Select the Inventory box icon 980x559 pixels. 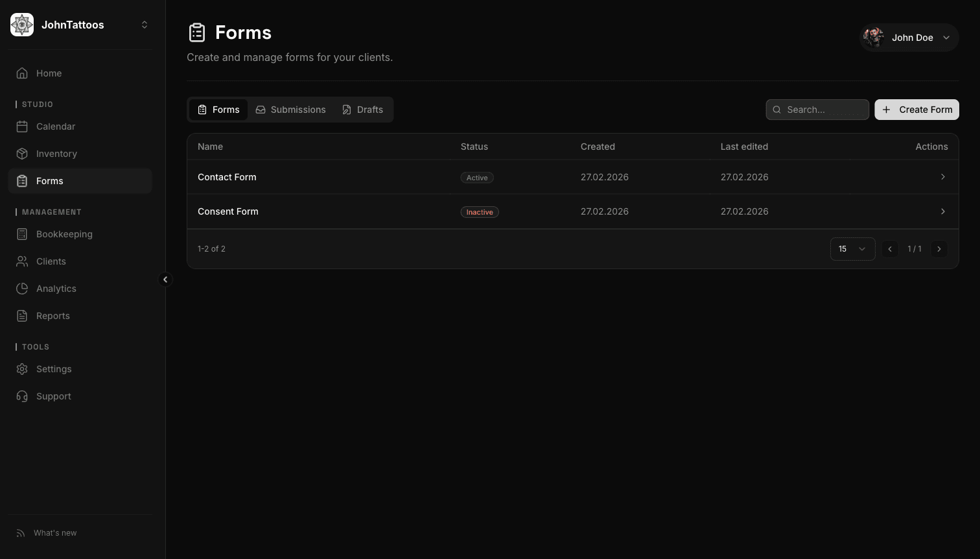[x=22, y=154]
